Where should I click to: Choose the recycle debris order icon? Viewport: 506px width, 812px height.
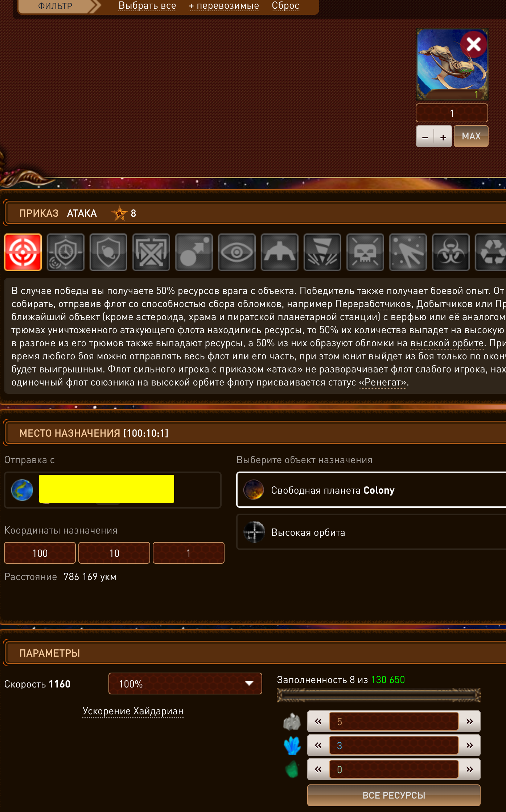pos(491,252)
